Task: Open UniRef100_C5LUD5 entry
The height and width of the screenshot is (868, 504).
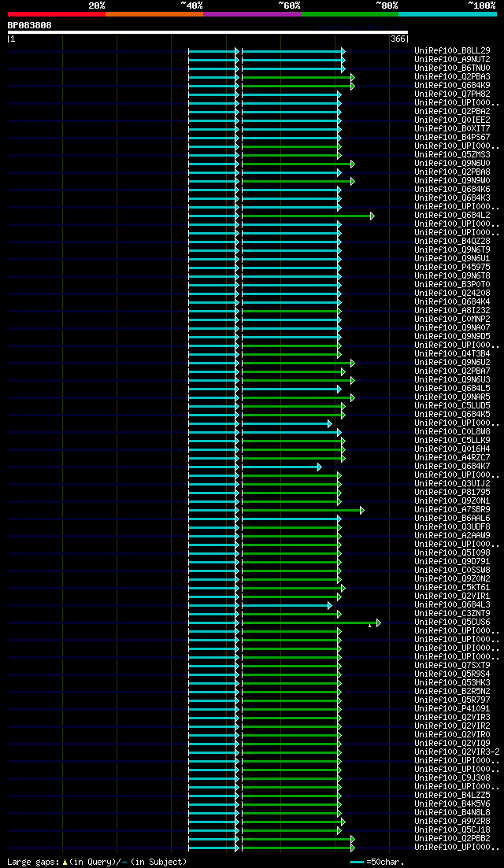Action: pyautogui.click(x=452, y=406)
